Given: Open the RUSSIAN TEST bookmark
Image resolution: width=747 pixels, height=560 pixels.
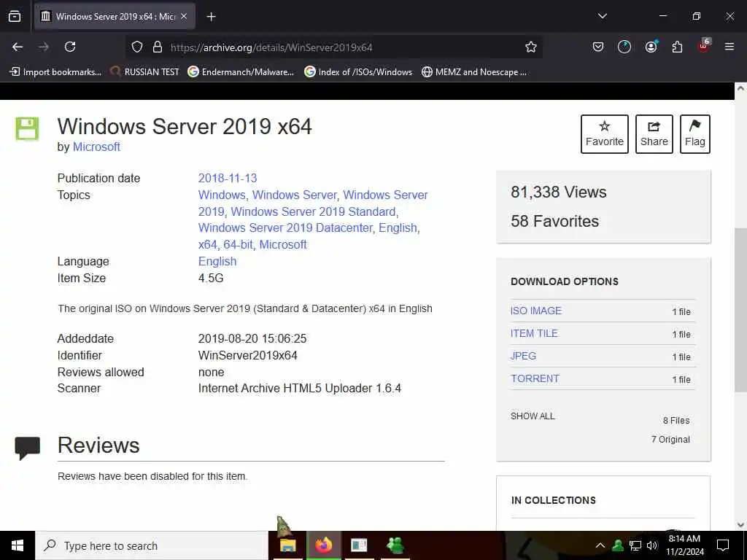Looking at the screenshot, I should point(145,72).
